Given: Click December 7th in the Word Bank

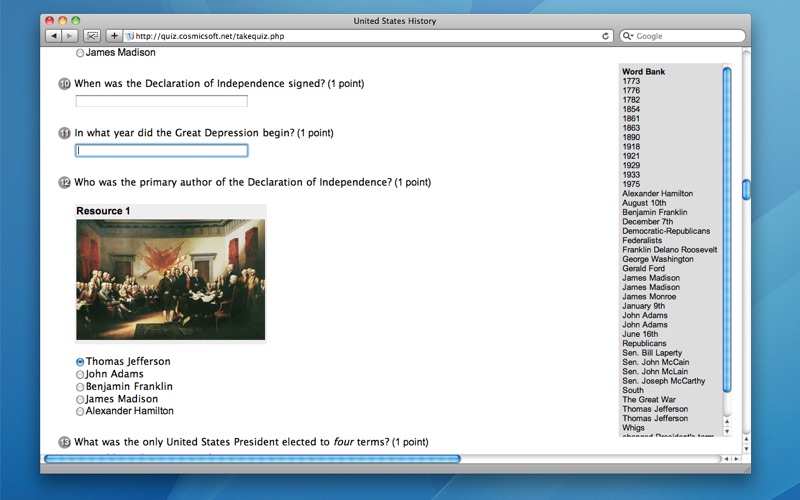Looking at the screenshot, I should pyautogui.click(x=647, y=221).
